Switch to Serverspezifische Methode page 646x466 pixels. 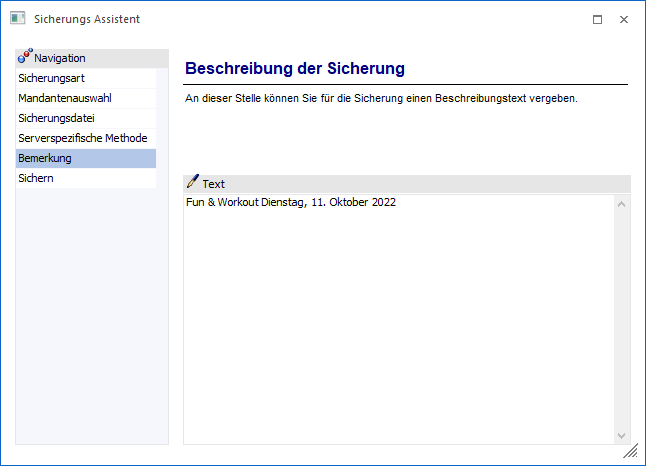82,138
